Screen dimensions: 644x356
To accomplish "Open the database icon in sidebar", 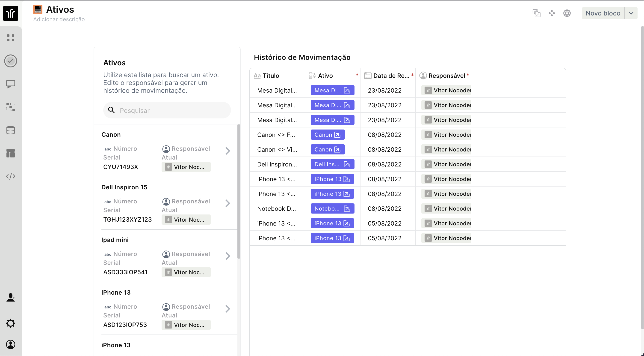I will [x=11, y=130].
